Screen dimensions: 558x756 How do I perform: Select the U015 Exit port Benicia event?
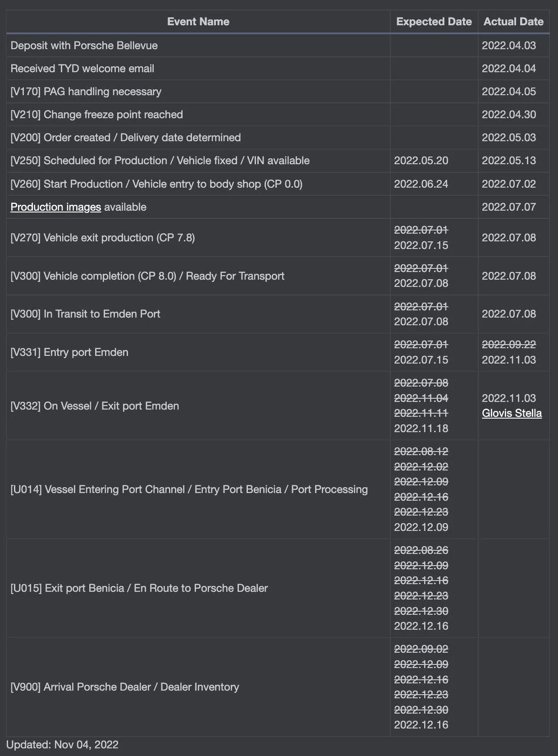pos(139,588)
